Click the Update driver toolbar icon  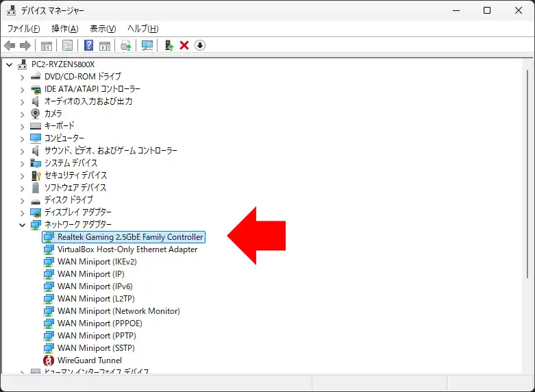(125, 45)
